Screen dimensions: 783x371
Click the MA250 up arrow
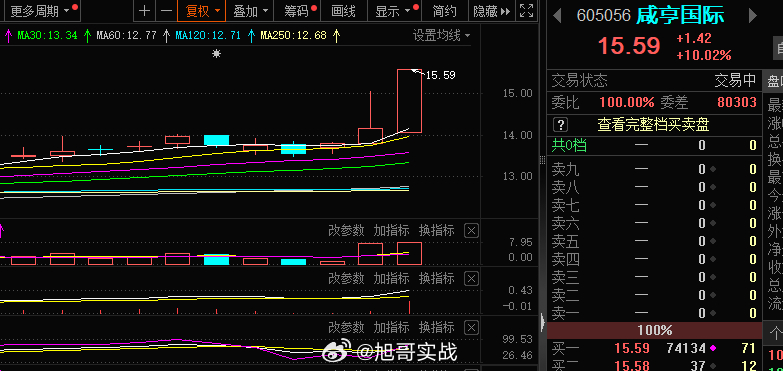[337, 35]
